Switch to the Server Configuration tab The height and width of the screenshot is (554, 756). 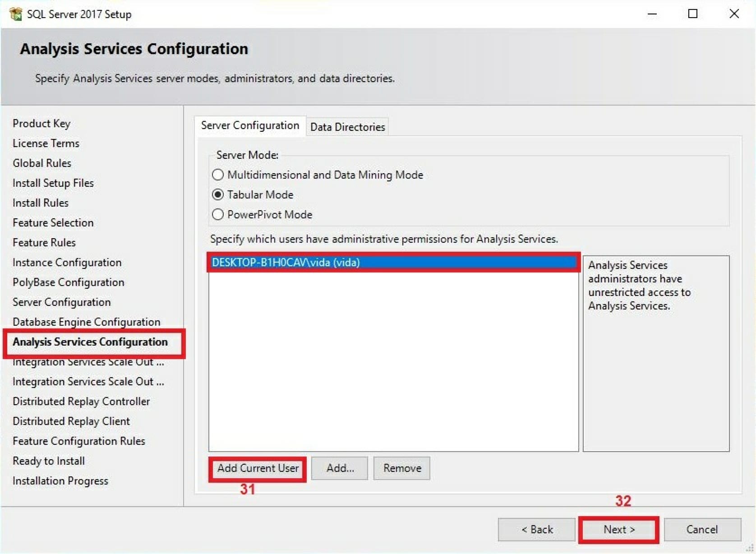[250, 125]
